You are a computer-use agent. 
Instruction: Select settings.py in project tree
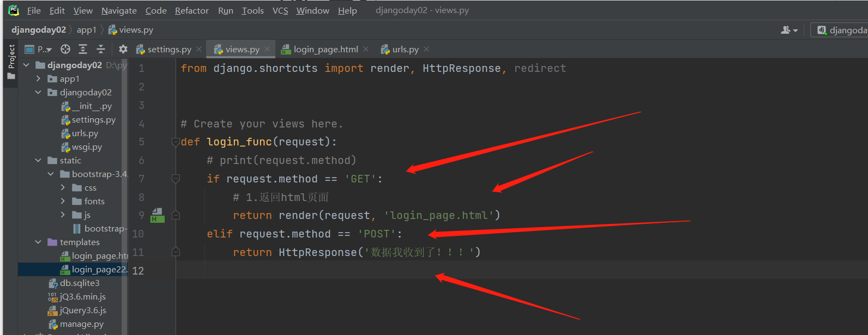coord(88,120)
